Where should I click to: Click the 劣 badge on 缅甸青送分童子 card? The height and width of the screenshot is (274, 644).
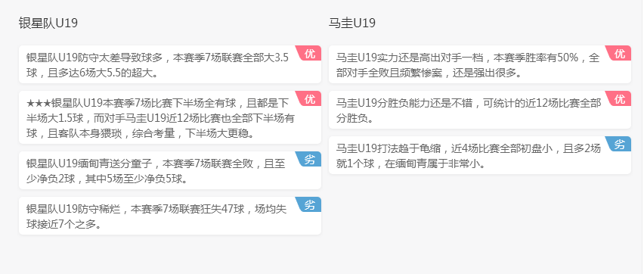tap(309, 159)
